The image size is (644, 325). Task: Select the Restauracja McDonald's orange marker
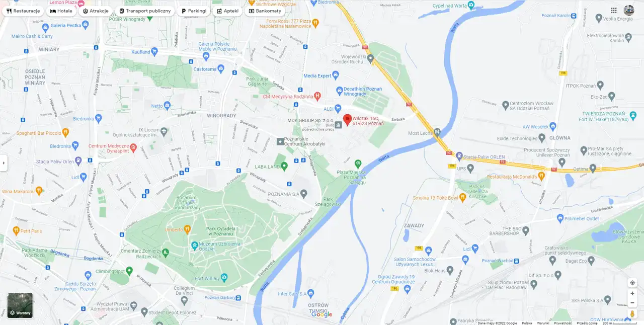pos(541,176)
